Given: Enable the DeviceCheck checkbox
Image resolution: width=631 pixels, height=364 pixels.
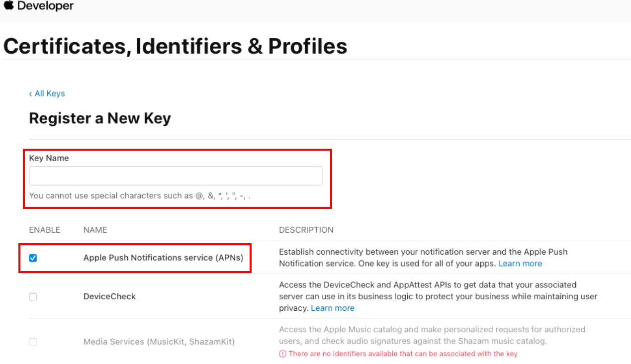Looking at the screenshot, I should click(33, 296).
